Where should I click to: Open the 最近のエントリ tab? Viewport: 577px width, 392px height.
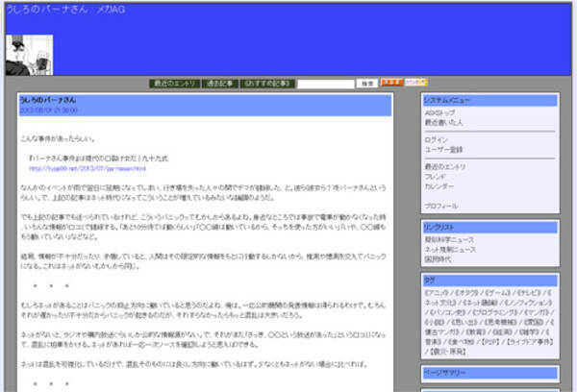[x=173, y=84]
